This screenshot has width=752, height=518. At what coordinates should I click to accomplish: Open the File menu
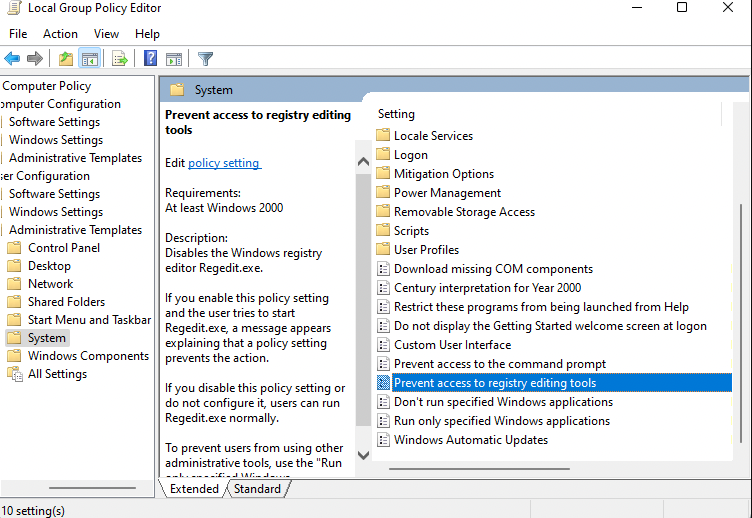pyautogui.click(x=18, y=34)
